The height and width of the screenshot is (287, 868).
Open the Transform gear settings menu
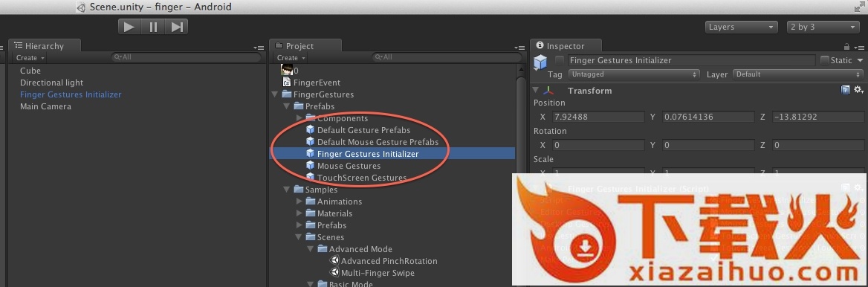(858, 90)
